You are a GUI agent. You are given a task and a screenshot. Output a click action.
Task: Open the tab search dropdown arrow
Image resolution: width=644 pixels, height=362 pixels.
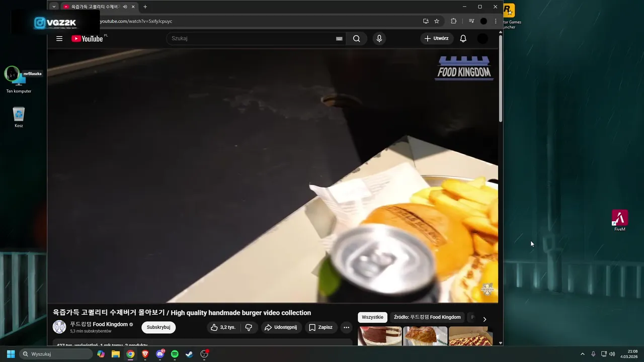coord(54,7)
